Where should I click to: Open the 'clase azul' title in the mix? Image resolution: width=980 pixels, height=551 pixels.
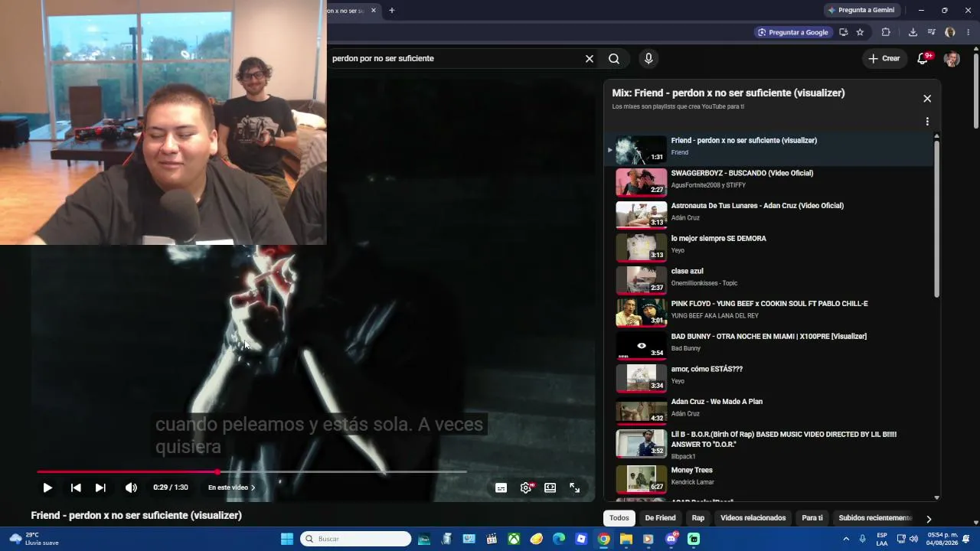pyautogui.click(x=687, y=271)
